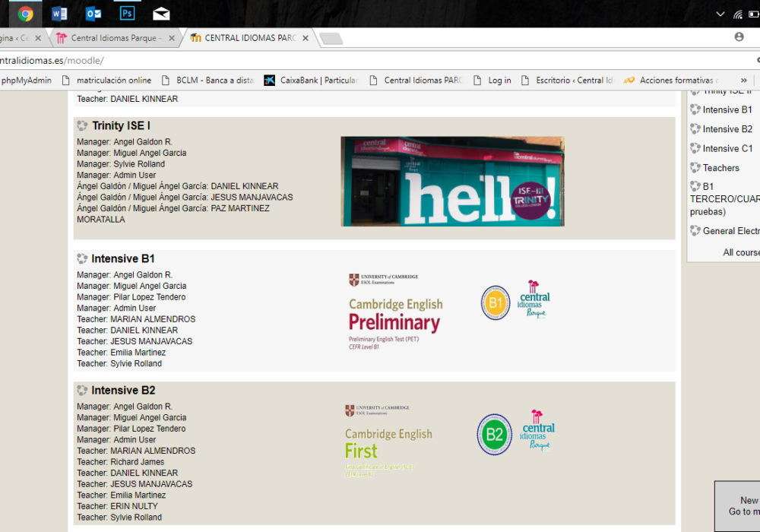Click the Trinity hello storefront image
This screenshot has width=760, height=532.
452,182
